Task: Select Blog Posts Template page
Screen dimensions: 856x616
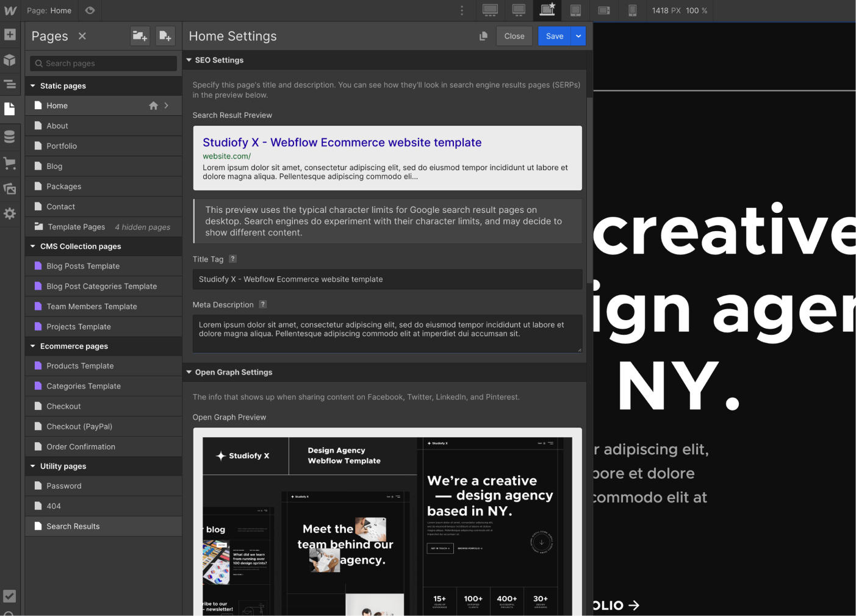Action: (x=104, y=266)
